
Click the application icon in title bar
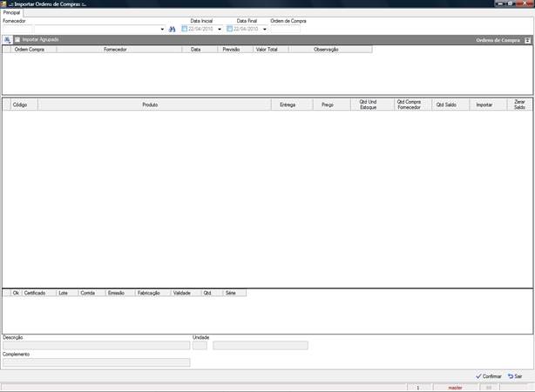tap(3, 3)
